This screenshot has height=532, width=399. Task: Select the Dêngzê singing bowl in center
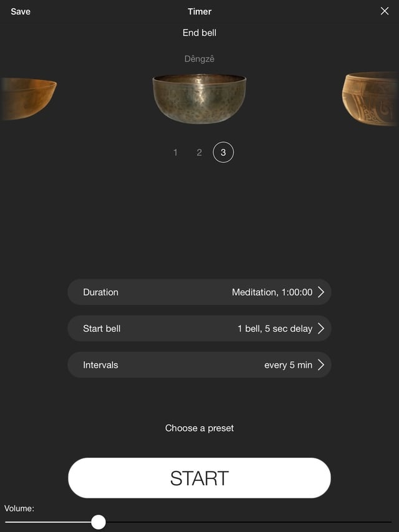(199, 99)
